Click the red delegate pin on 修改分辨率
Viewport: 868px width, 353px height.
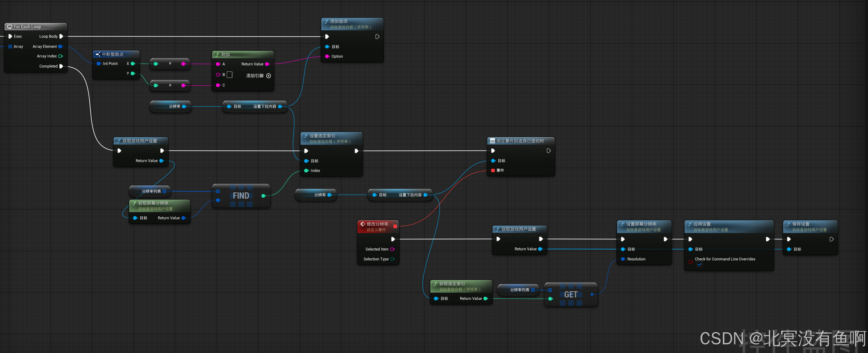click(x=395, y=226)
